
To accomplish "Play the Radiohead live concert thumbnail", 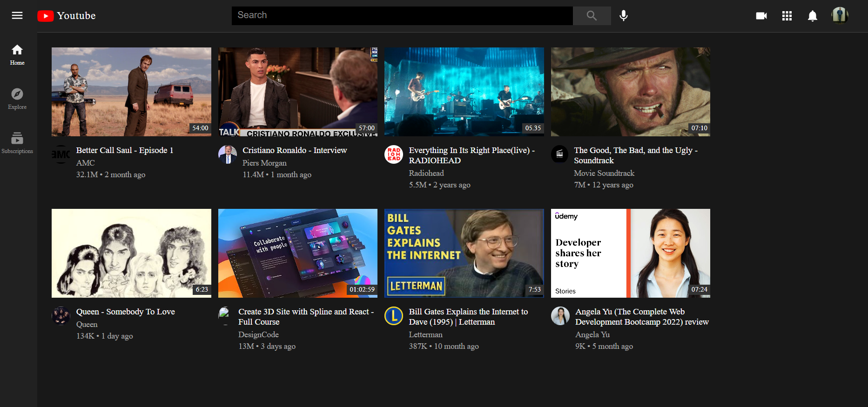I will tap(464, 92).
